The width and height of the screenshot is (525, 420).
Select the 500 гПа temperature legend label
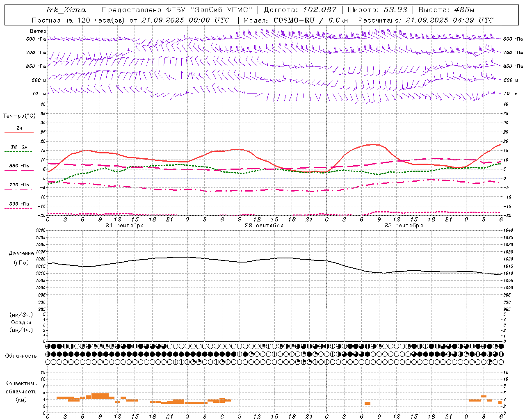(19, 204)
